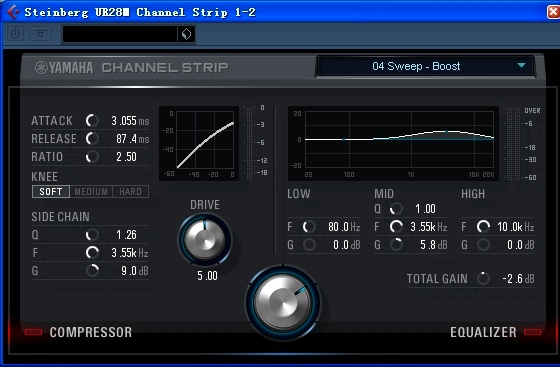Click the MID frequency value 3.55k Hz
This screenshot has width=560, height=367.
[x=429, y=227]
